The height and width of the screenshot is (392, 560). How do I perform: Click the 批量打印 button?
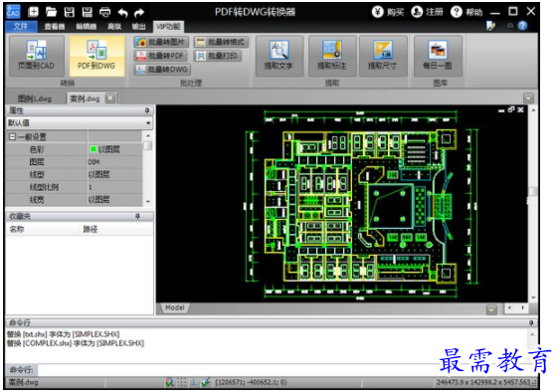pyautogui.click(x=219, y=56)
